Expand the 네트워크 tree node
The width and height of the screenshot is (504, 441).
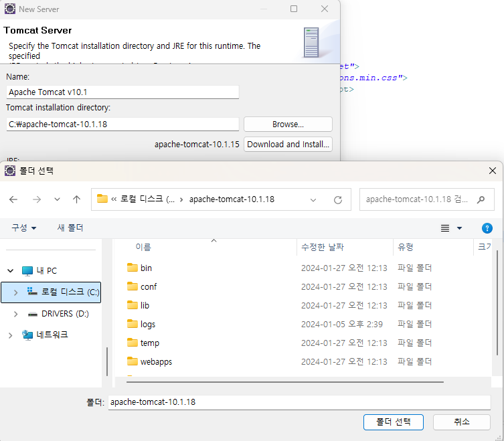(10, 335)
